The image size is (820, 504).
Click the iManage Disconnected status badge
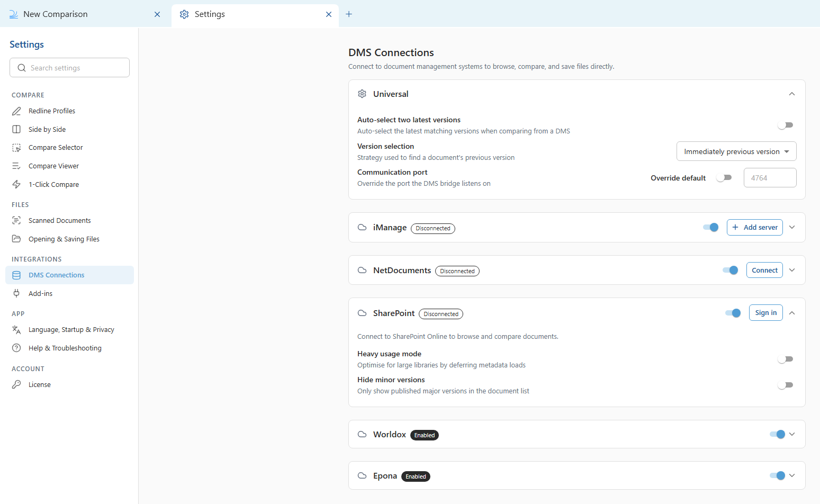[x=433, y=228]
